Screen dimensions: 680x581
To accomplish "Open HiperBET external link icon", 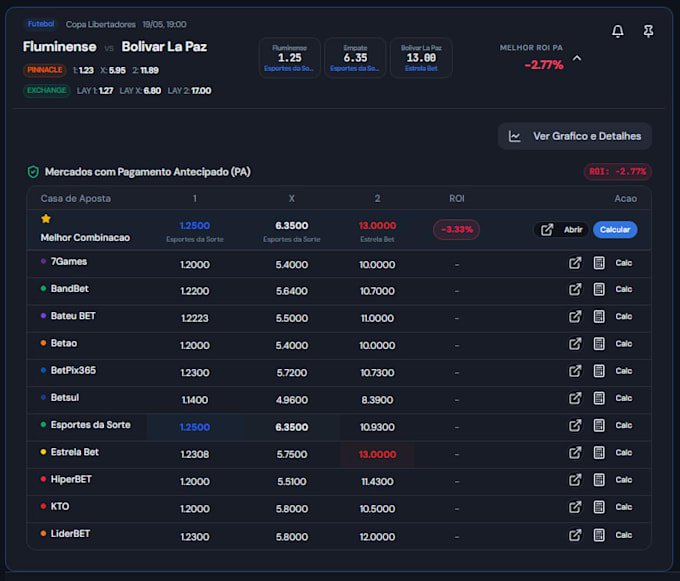I will pos(575,480).
